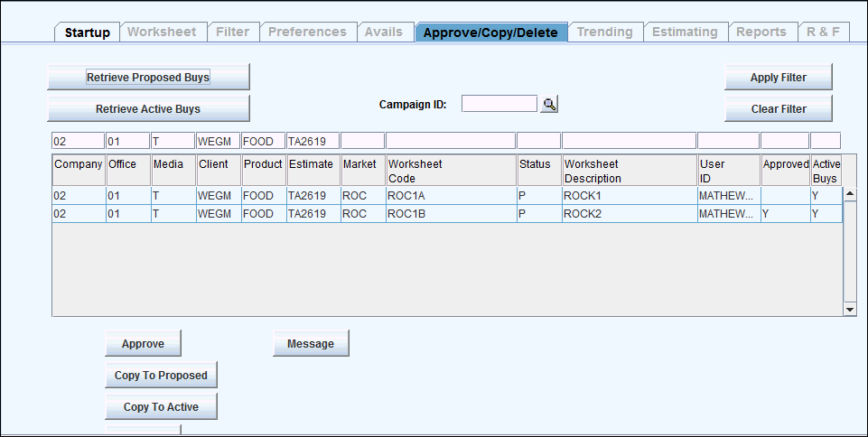Click the Client column header
The height and width of the screenshot is (437, 868).
219,171
